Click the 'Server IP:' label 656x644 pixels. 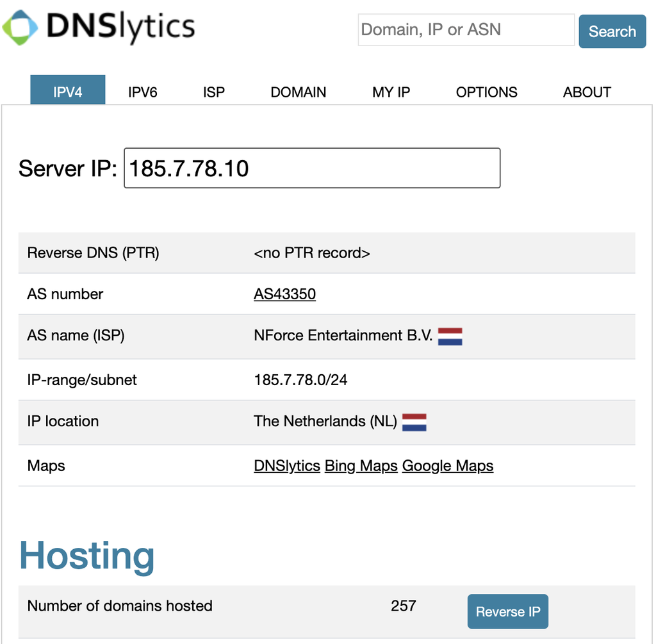pyautogui.click(x=68, y=169)
